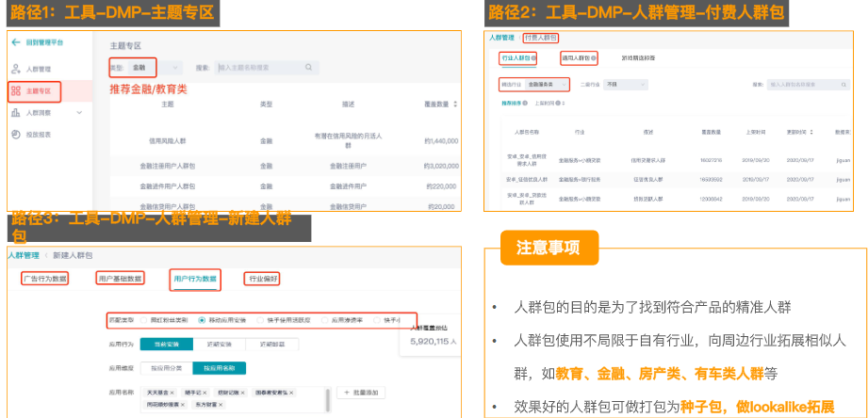Open the 二级行业 dropdown set to 不限

(x=625, y=85)
